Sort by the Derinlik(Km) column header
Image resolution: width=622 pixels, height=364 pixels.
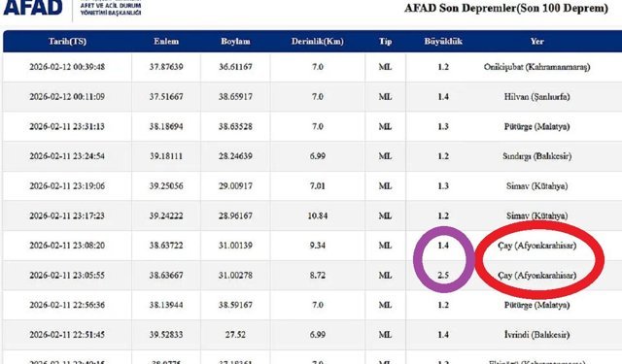tap(318, 41)
